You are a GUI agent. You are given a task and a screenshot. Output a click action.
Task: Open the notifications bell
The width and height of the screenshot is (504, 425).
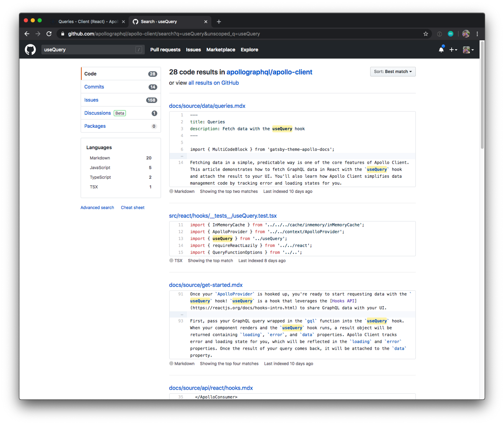[441, 50]
